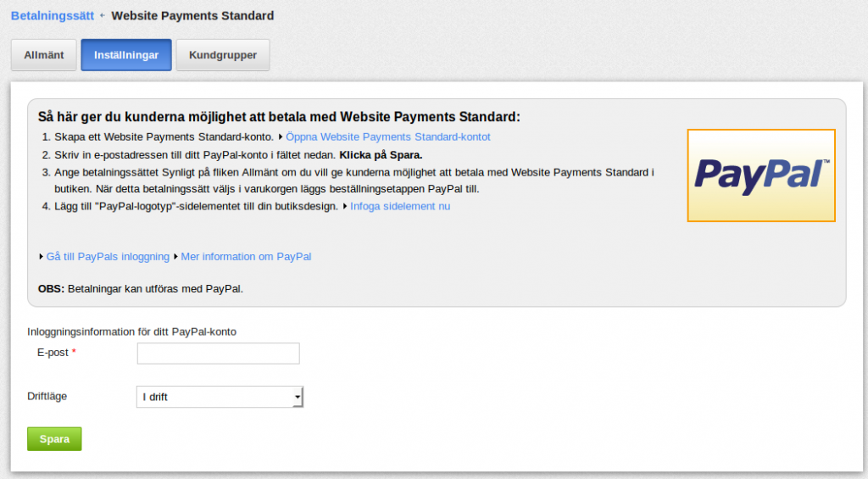Click the Driftläge label
The height and width of the screenshot is (479, 868).
pyautogui.click(x=47, y=397)
